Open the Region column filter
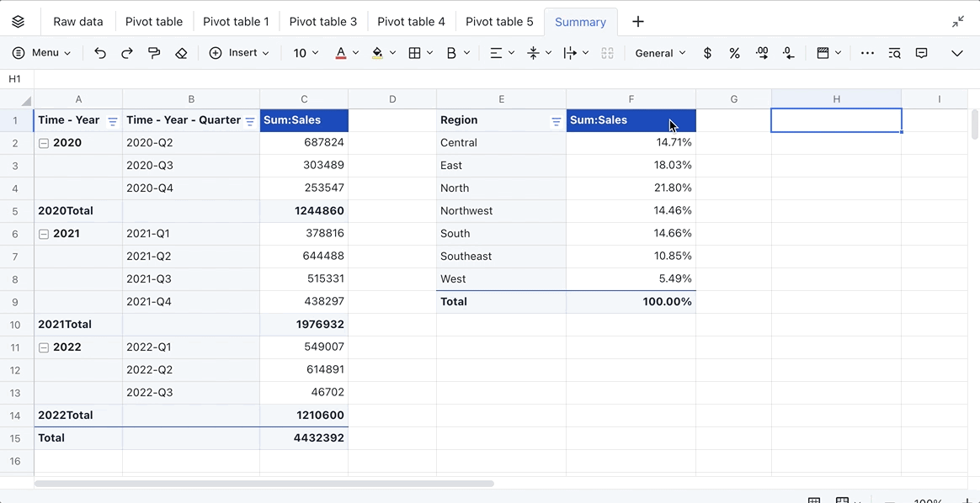This screenshot has height=503, width=980. coord(556,121)
